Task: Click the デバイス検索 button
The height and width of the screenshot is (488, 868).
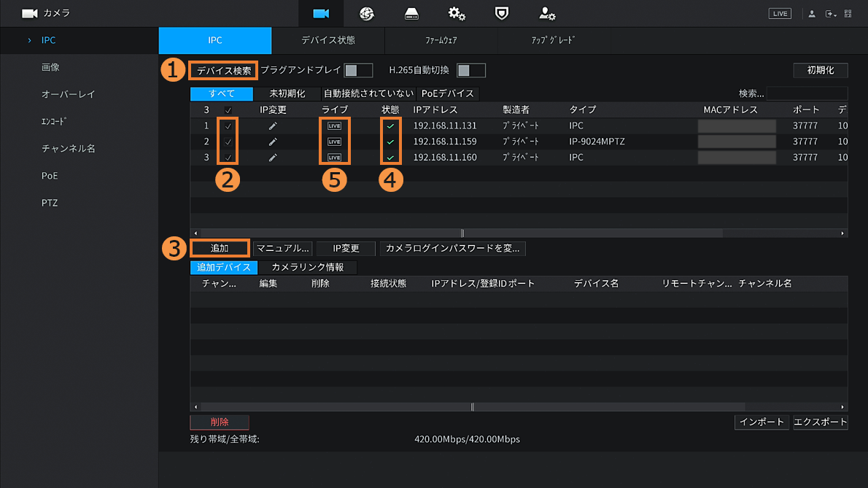Action: pyautogui.click(x=224, y=71)
